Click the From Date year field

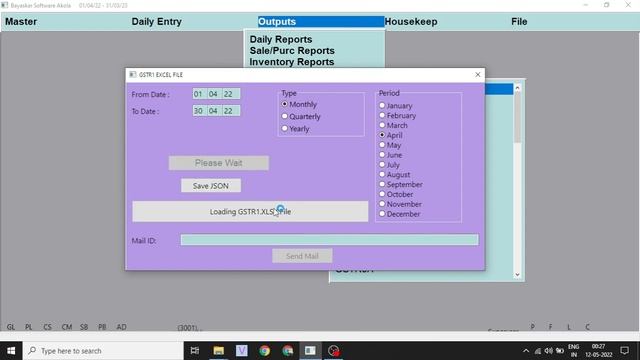pyautogui.click(x=230, y=94)
